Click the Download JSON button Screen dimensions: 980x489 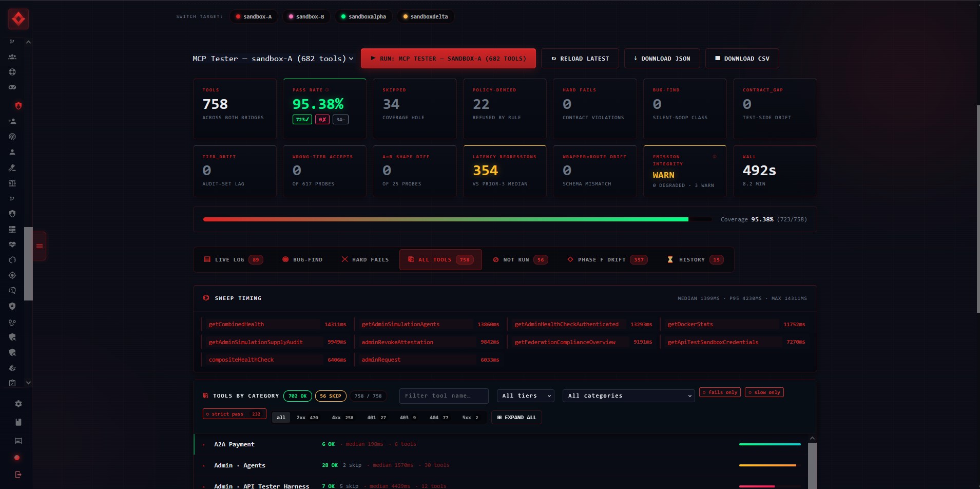coord(662,59)
